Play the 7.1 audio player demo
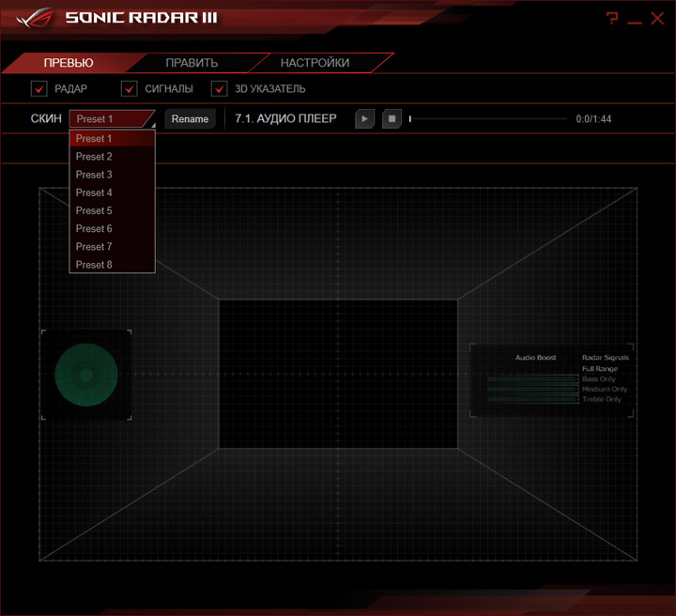The image size is (676, 616). pyautogui.click(x=364, y=119)
